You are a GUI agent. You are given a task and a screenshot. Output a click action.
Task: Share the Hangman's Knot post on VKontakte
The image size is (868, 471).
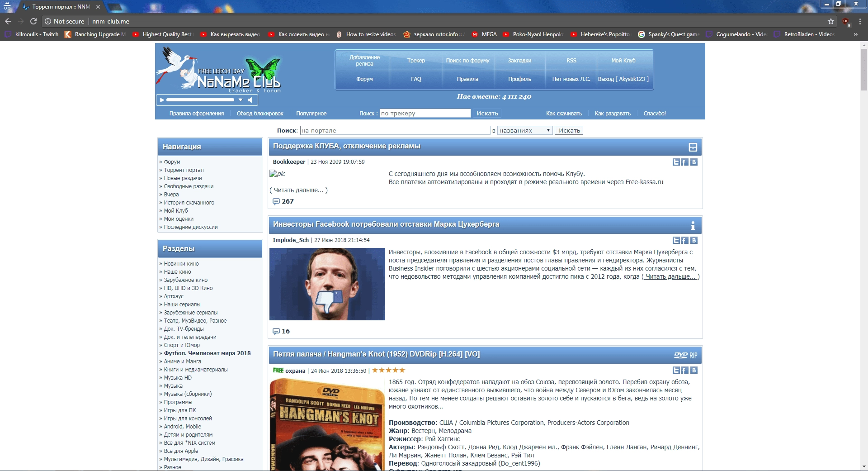point(694,370)
